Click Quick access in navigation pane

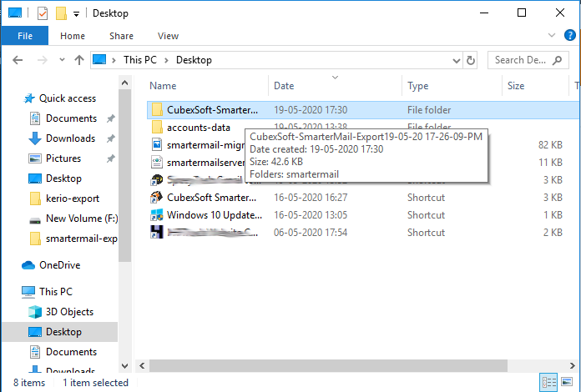coord(68,98)
